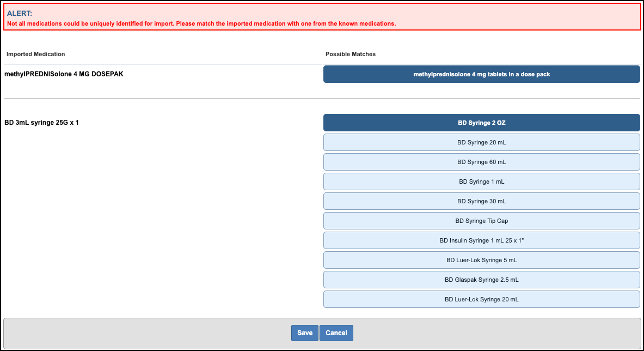Pick BD Syringe 60 mL match
644x351 pixels.
pyautogui.click(x=481, y=162)
